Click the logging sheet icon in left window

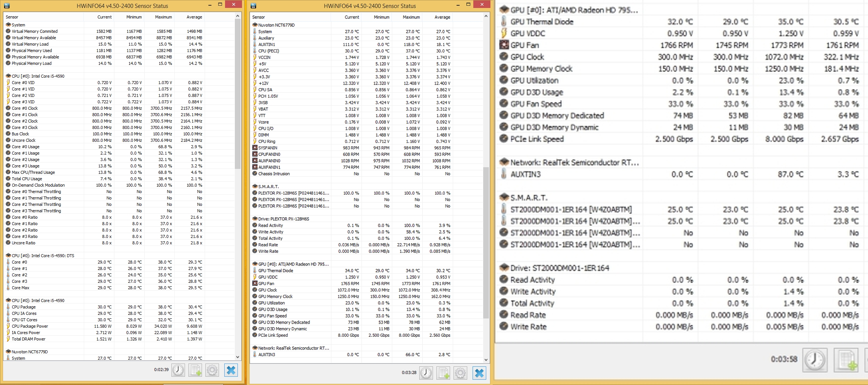click(x=195, y=370)
